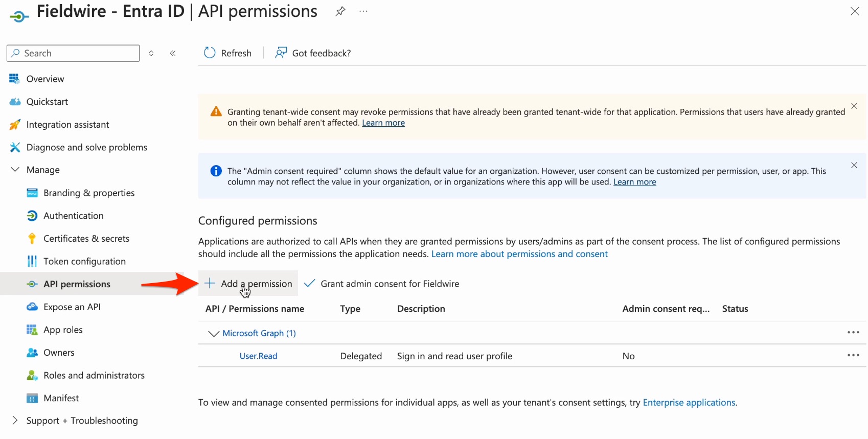Screen dimensions: 868x439
Task: Close the API permissions blade
Action: [855, 11]
